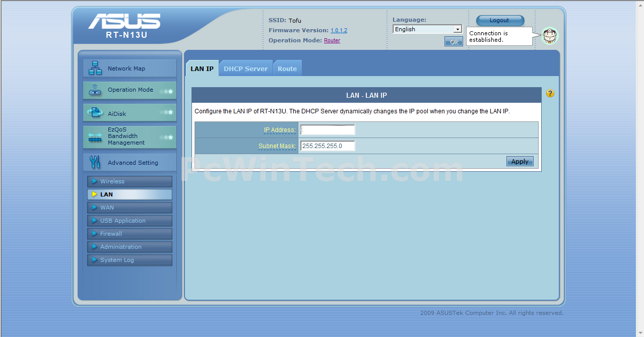Click the arrow beside WAN
Image resolution: width=644 pixels, height=337 pixels.
(94, 208)
